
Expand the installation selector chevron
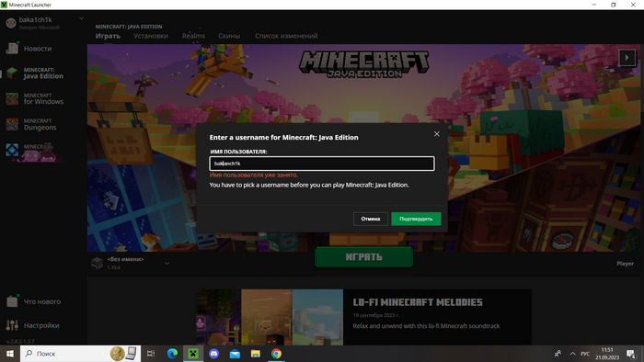(x=167, y=263)
